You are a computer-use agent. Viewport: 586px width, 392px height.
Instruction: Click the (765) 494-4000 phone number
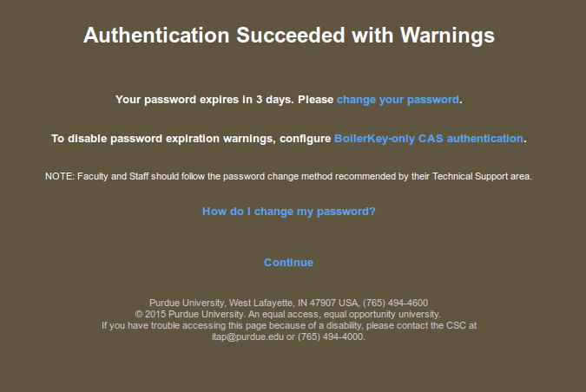(x=332, y=336)
